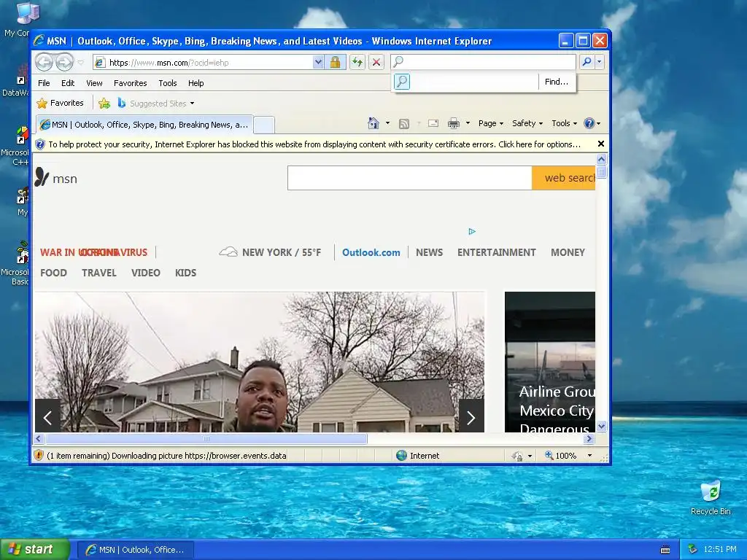Click the NEW YORK / 55°F weather link
The image size is (747, 560).
coord(270,252)
